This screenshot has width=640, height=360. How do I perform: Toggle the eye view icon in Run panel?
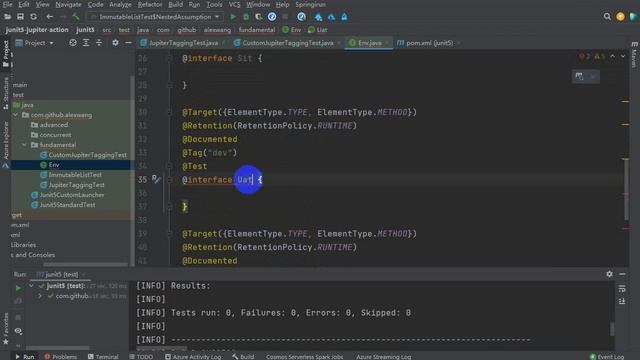(x=18, y=331)
